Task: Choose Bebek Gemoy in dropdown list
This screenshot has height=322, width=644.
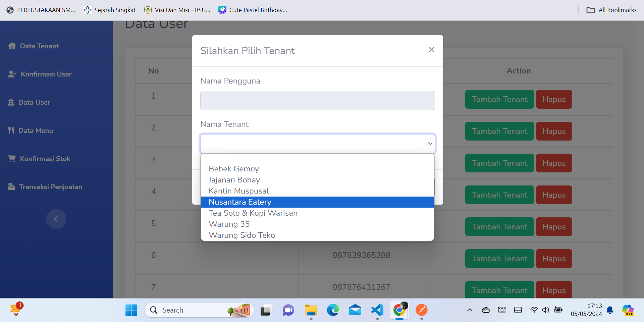Action: click(234, 169)
